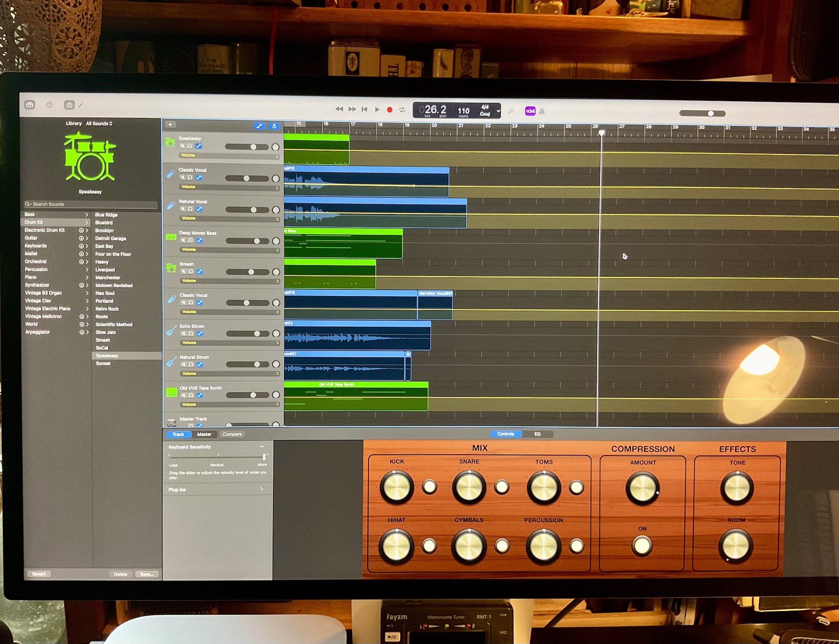Open the Smart Controls dial icon
Viewport: 839px width, 644px height.
pos(69,105)
